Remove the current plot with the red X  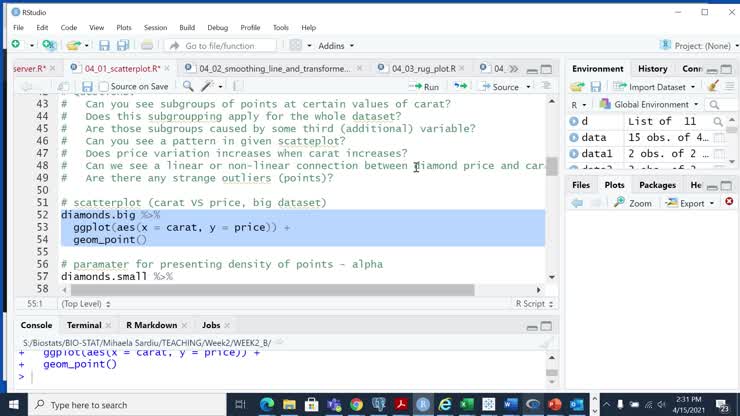click(x=729, y=203)
